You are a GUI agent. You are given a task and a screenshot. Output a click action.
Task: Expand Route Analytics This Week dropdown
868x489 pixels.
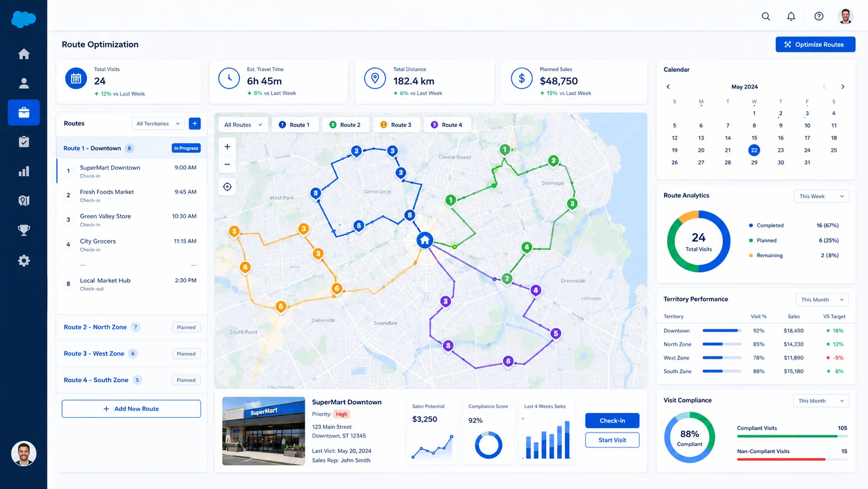click(821, 196)
